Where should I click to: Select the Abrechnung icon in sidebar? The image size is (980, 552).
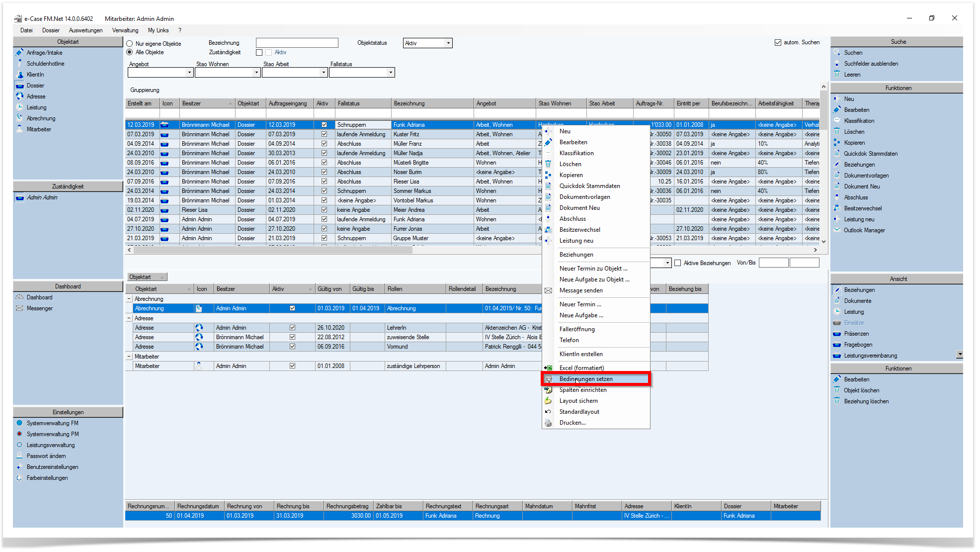(19, 118)
